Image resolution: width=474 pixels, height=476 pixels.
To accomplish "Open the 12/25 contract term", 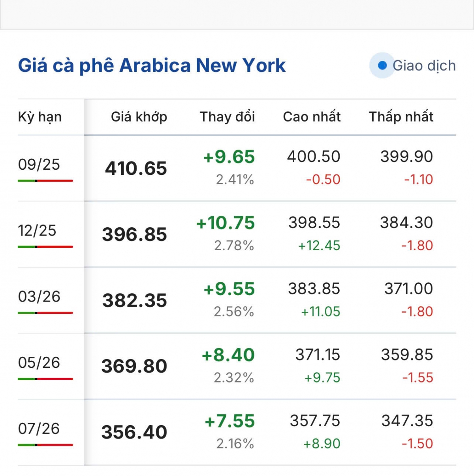I will click(x=37, y=231).
